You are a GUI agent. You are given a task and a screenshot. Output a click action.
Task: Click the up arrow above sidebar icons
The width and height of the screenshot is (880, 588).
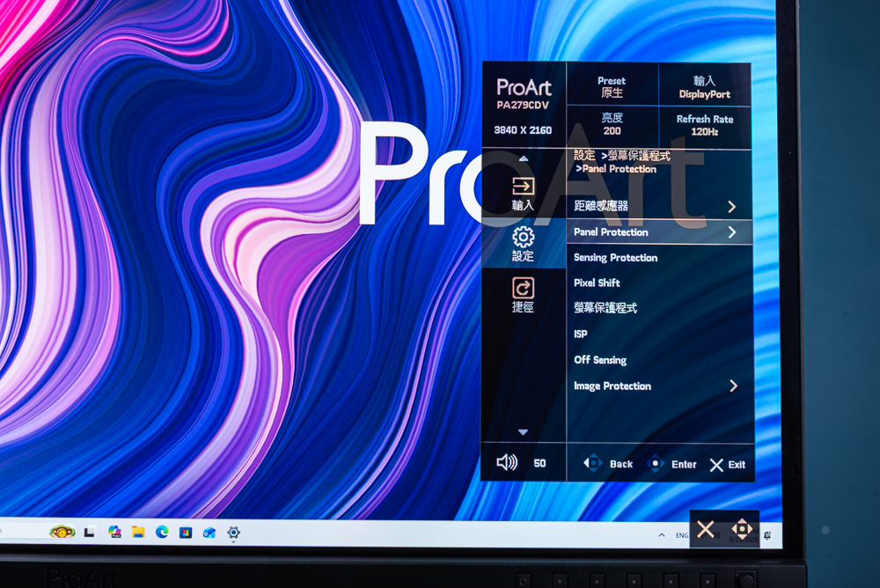click(x=523, y=159)
